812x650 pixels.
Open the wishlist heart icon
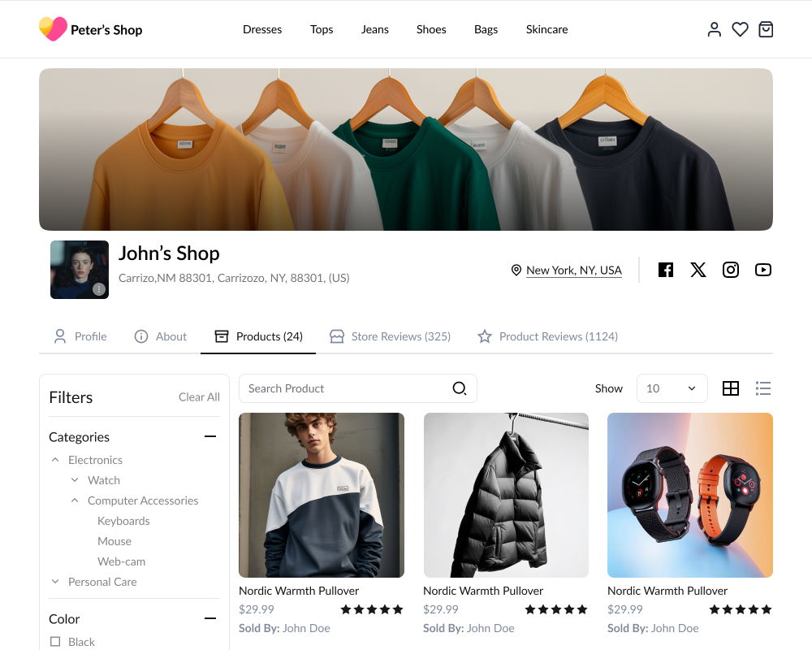point(740,29)
